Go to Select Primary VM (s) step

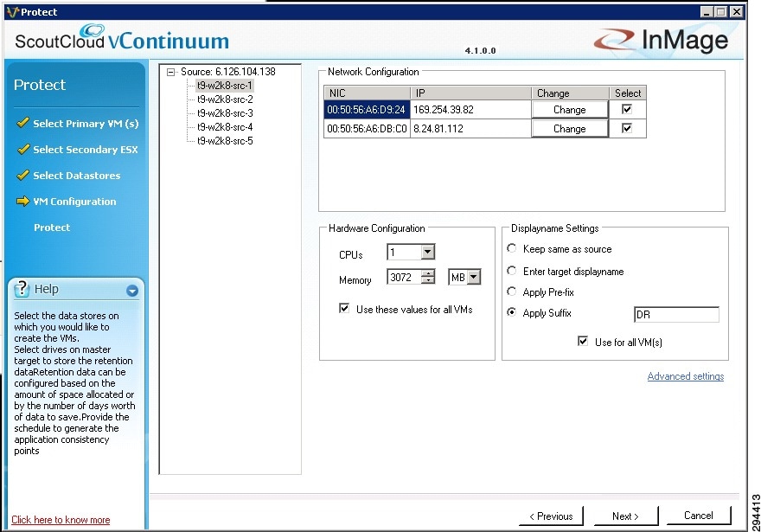point(86,124)
